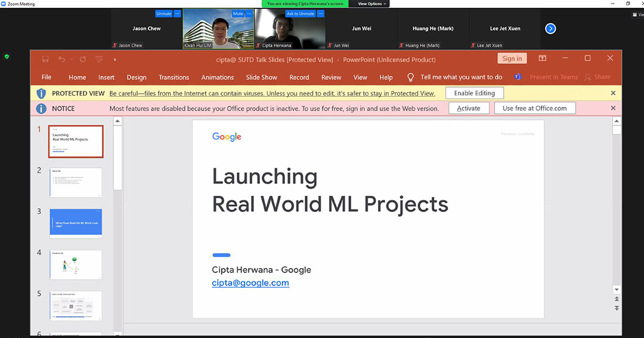
Task: Click the Tell Me lightbulb icon
Action: [410, 77]
